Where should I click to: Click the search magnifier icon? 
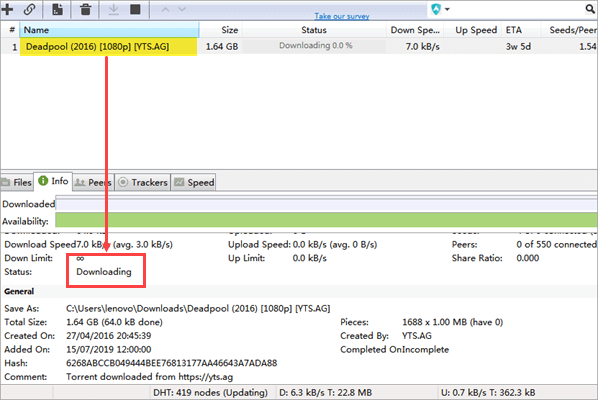[x=590, y=9]
